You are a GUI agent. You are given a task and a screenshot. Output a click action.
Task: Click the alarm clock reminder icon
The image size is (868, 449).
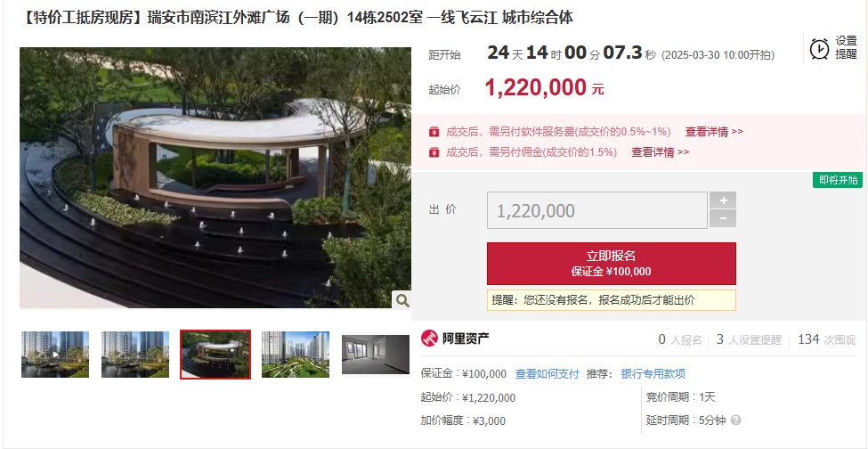coord(819,48)
